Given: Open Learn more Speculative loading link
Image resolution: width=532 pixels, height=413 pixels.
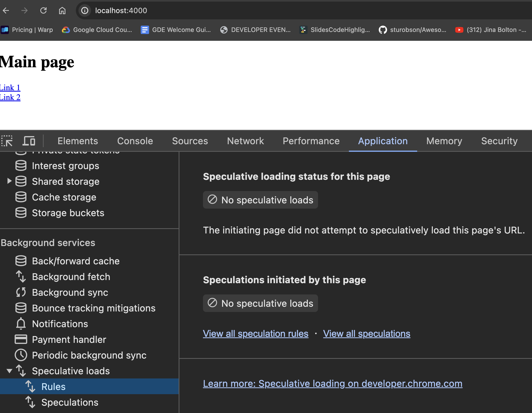Looking at the screenshot, I should [332, 384].
